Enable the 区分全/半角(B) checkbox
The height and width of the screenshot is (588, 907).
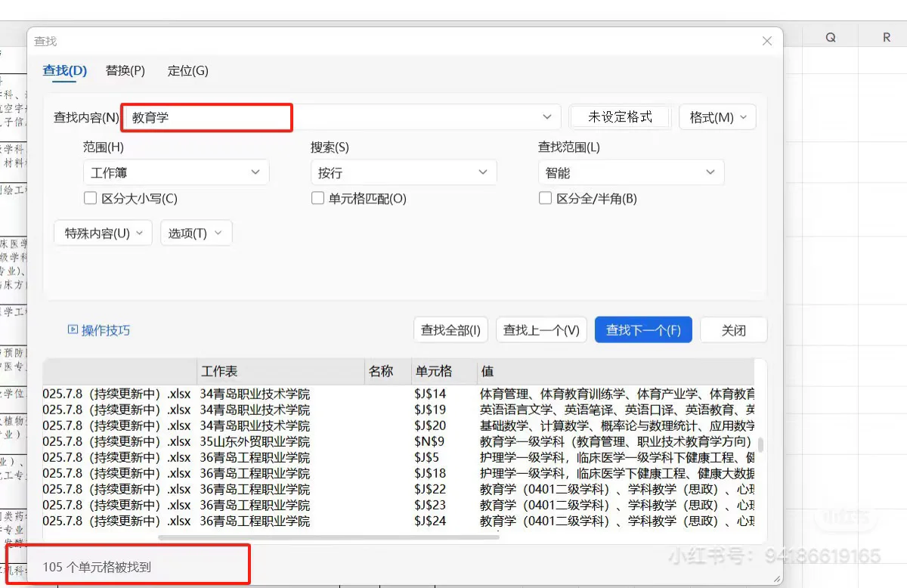tap(545, 199)
